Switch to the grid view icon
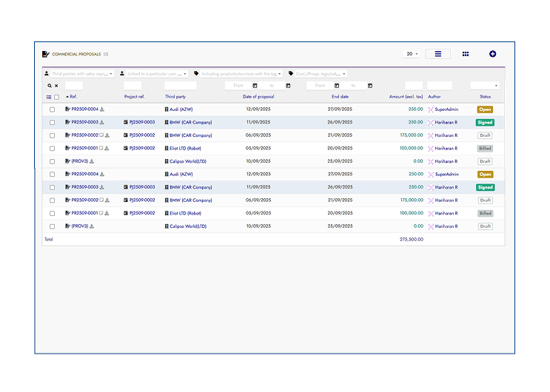Image resolution: width=550 pixels, height=392 pixels. pos(466,54)
